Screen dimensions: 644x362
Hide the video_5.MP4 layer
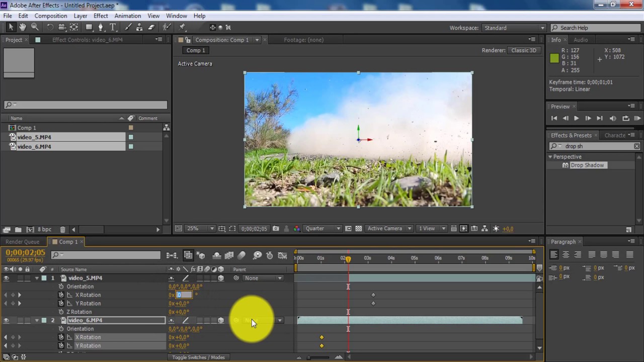(x=6, y=278)
